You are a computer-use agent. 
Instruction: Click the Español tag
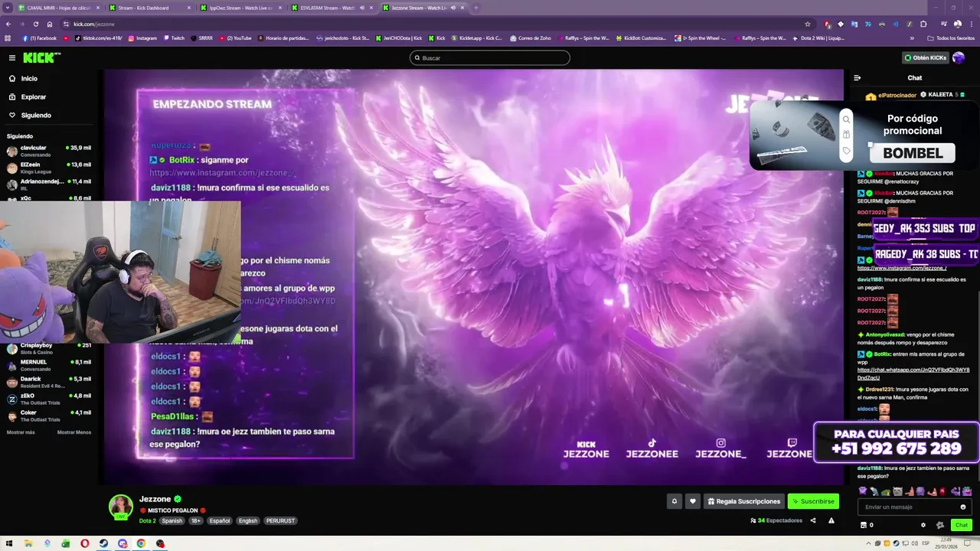pyautogui.click(x=220, y=520)
